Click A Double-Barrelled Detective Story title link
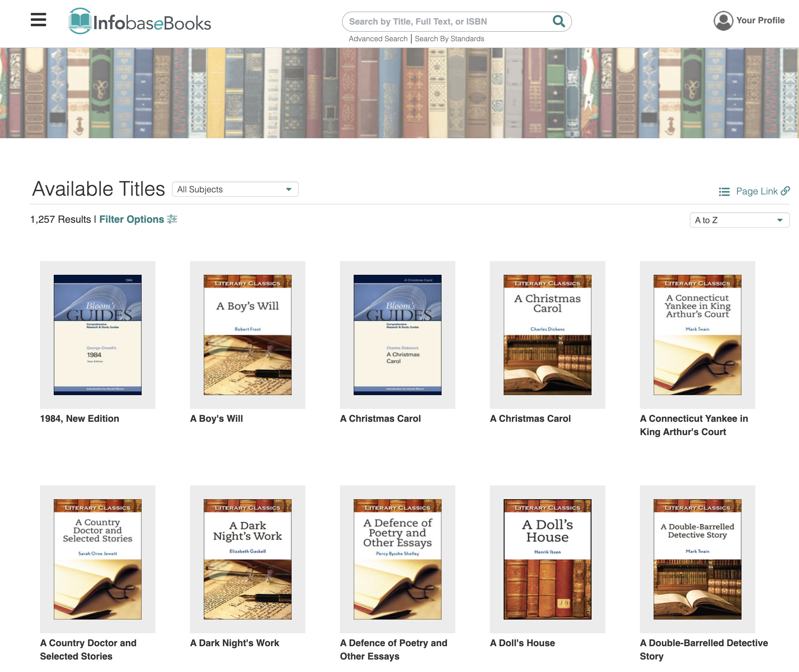This screenshot has height=672, width=799. (x=704, y=650)
